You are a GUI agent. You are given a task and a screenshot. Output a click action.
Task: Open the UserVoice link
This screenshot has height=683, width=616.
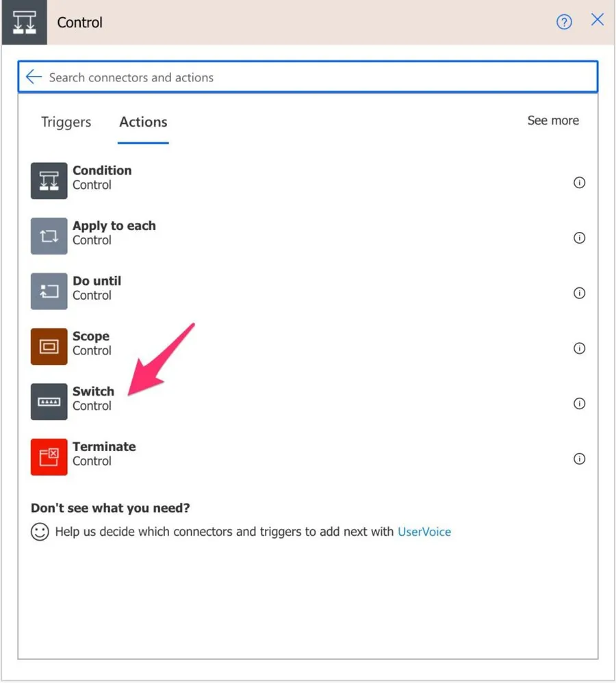tap(424, 532)
